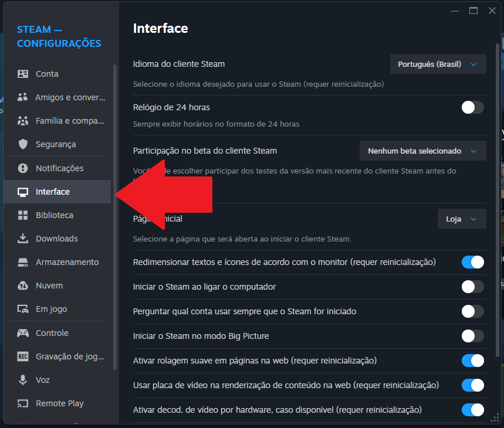Go to Armazenamento settings label
The height and width of the screenshot is (428, 504).
point(67,262)
